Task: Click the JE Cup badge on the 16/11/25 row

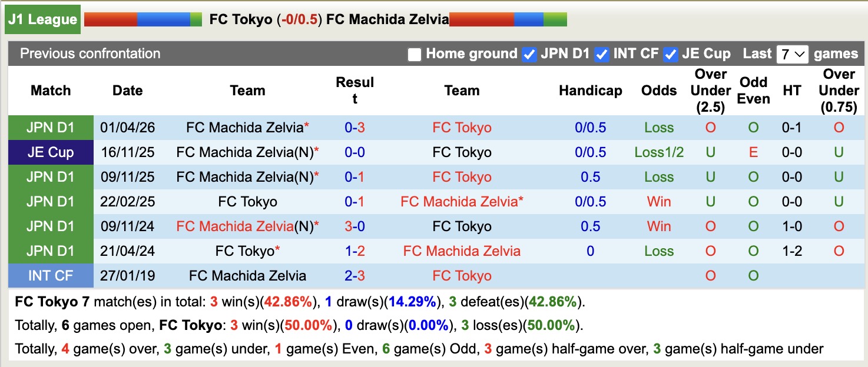Action: coord(50,152)
